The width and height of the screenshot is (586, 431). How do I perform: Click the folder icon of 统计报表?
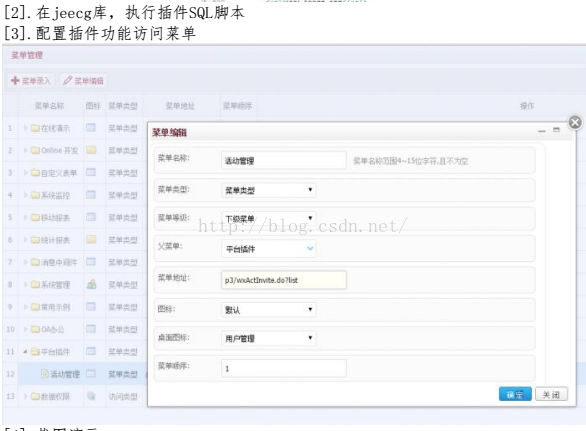tap(35, 240)
